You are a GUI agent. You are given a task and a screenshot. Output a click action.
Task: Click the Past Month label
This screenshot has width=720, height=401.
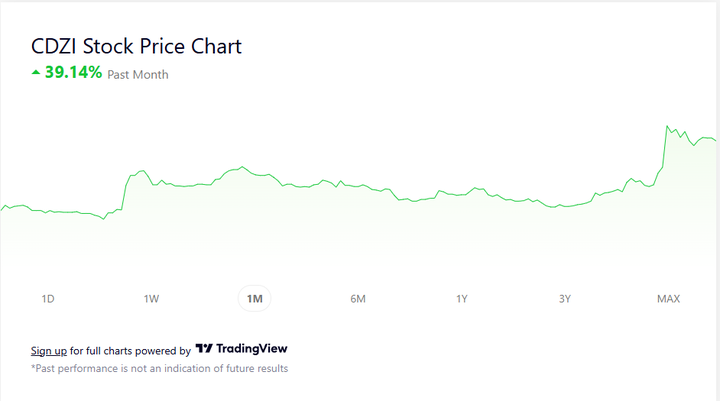click(138, 74)
